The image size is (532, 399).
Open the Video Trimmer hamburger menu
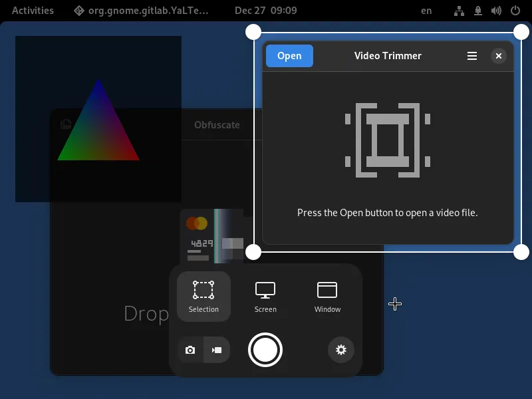(x=472, y=56)
